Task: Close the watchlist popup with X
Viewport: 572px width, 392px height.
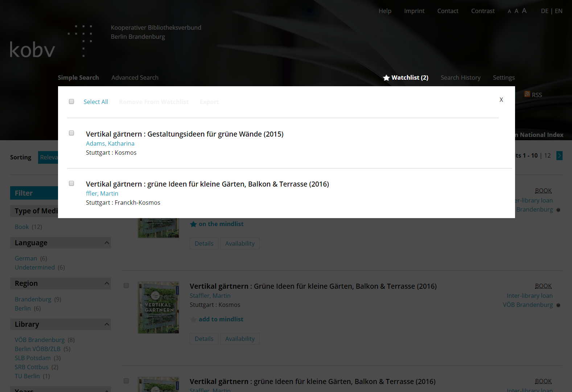Action: pos(501,100)
